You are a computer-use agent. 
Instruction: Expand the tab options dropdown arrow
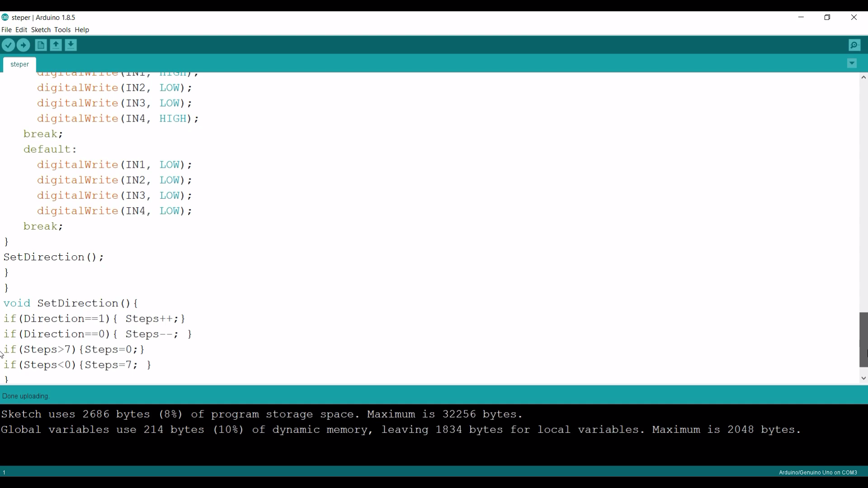pyautogui.click(x=852, y=64)
